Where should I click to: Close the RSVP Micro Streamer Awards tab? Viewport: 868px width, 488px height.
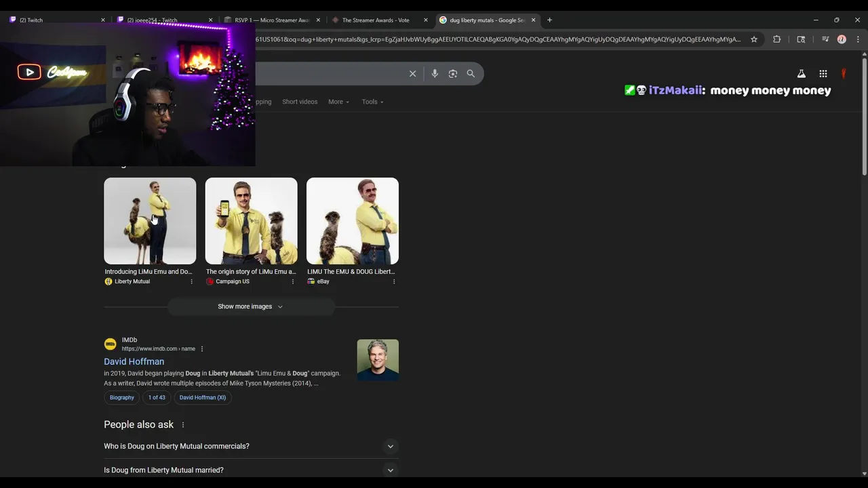click(318, 20)
